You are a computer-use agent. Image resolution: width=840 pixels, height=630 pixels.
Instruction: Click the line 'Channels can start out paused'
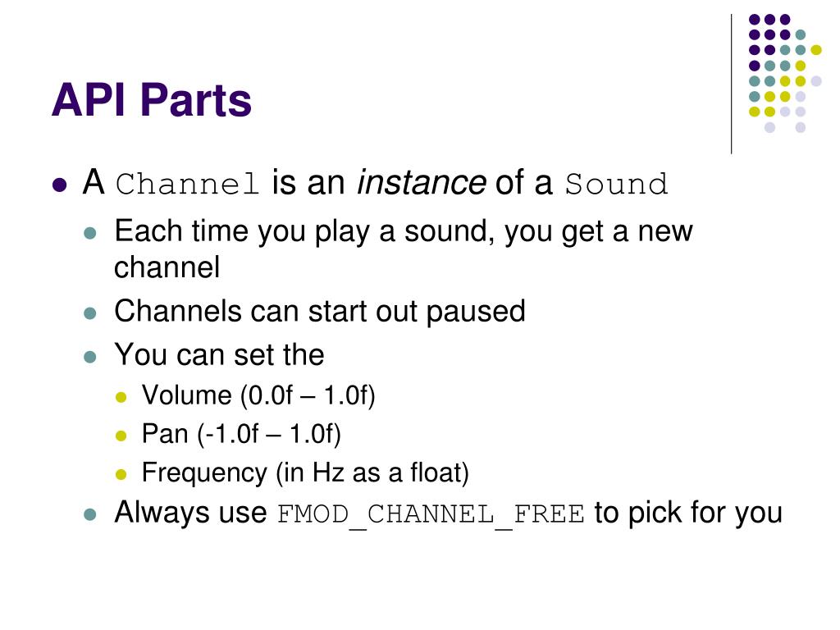click(x=320, y=311)
